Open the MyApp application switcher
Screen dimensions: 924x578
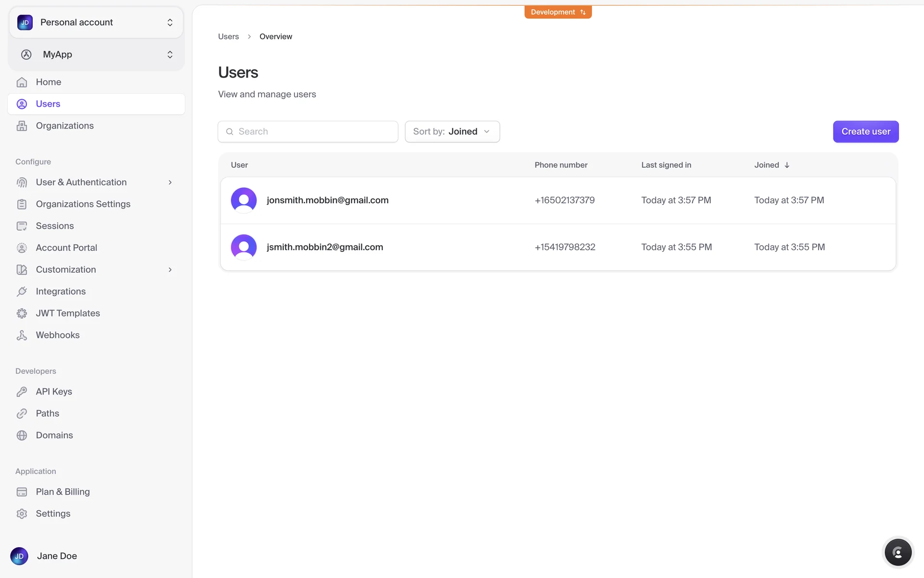pyautogui.click(x=96, y=54)
